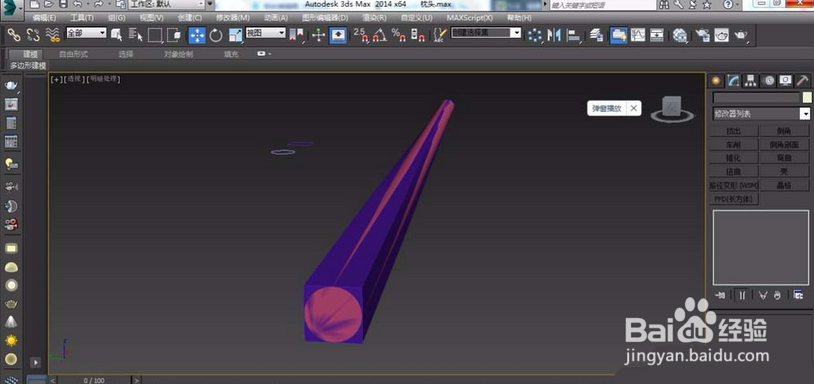Open Rendered Frame Window icon
This screenshot has width=814, height=384.
point(722,35)
